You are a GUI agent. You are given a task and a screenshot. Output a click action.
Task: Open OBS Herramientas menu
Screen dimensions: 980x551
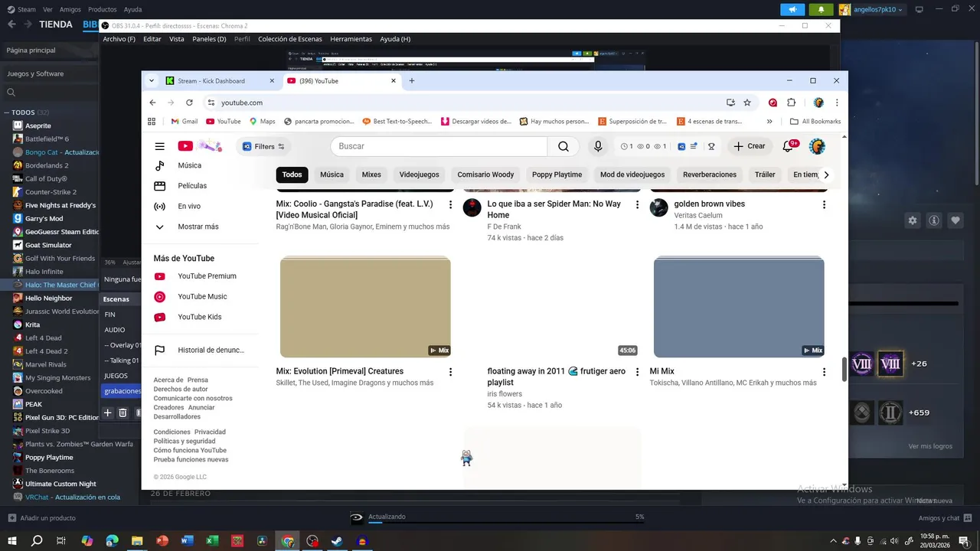click(x=351, y=39)
